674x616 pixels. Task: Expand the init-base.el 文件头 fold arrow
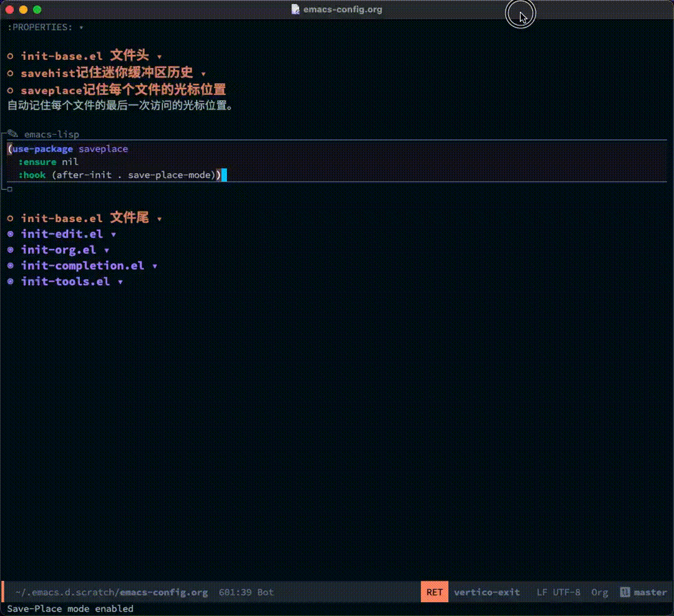[159, 57]
